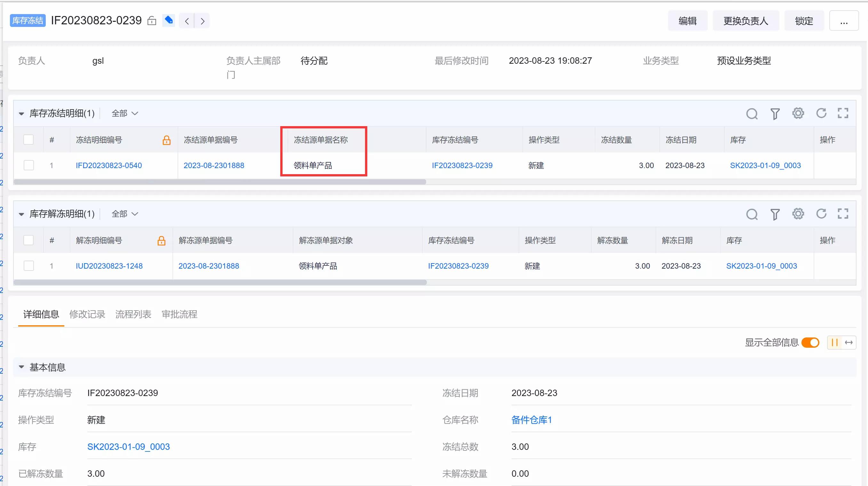Open SK2023-01-09_0003 link in 基本信息

[128, 447]
